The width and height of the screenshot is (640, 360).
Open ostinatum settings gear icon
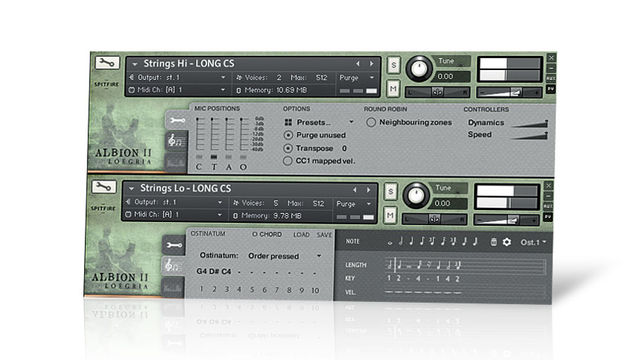507,242
